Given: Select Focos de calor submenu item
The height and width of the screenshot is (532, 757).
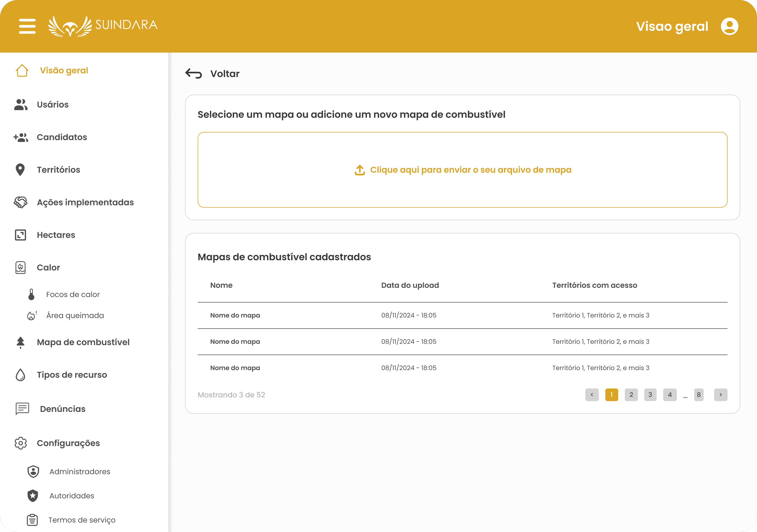Looking at the screenshot, I should pyautogui.click(x=73, y=294).
